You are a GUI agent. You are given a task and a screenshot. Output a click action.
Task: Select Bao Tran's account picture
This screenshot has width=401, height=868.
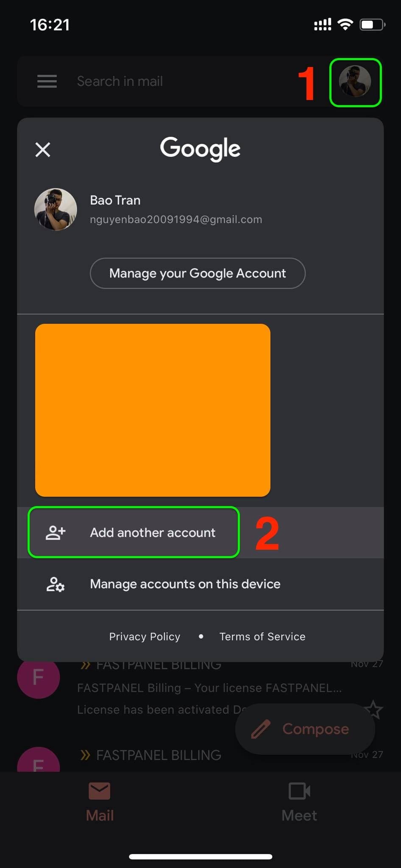click(56, 209)
